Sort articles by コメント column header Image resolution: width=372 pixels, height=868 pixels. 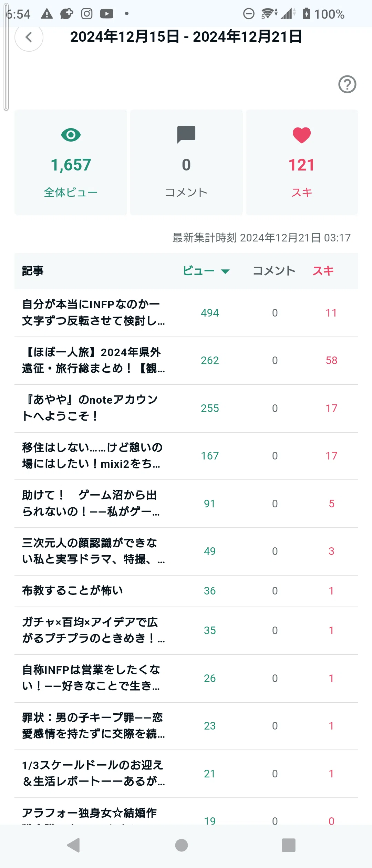pos(274,271)
